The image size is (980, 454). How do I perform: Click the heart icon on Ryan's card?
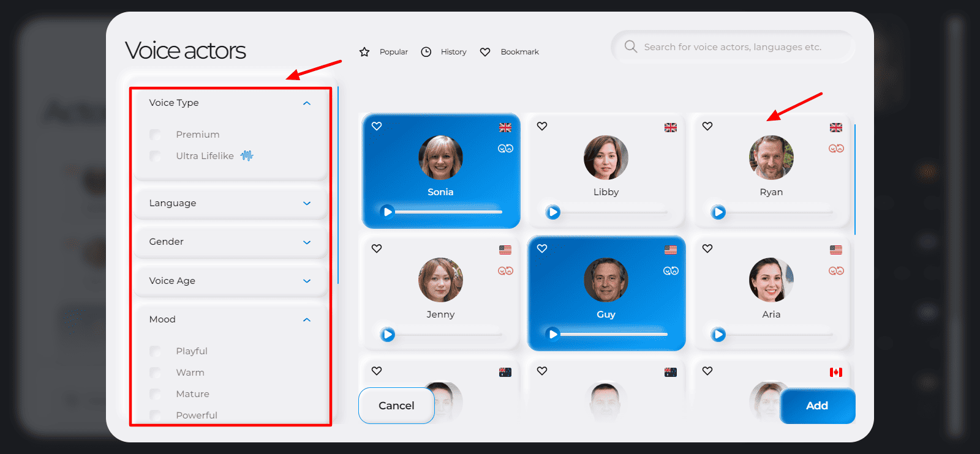pyautogui.click(x=707, y=126)
